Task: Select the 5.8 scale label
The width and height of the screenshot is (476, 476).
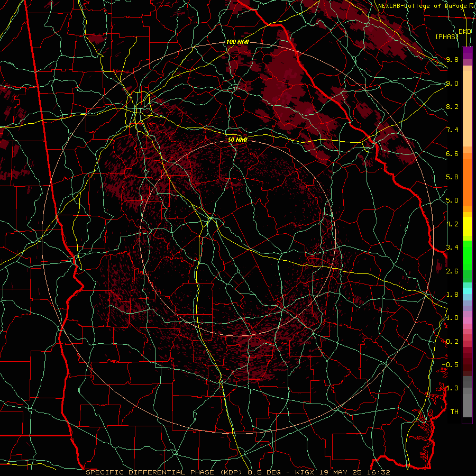Action: [x=452, y=177]
